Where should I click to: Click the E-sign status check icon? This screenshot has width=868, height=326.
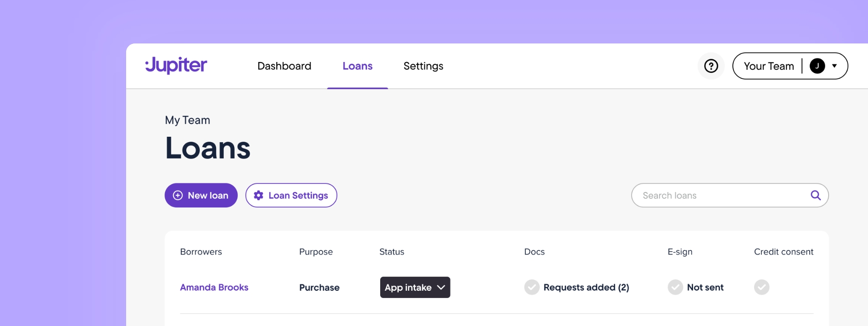[x=675, y=287]
